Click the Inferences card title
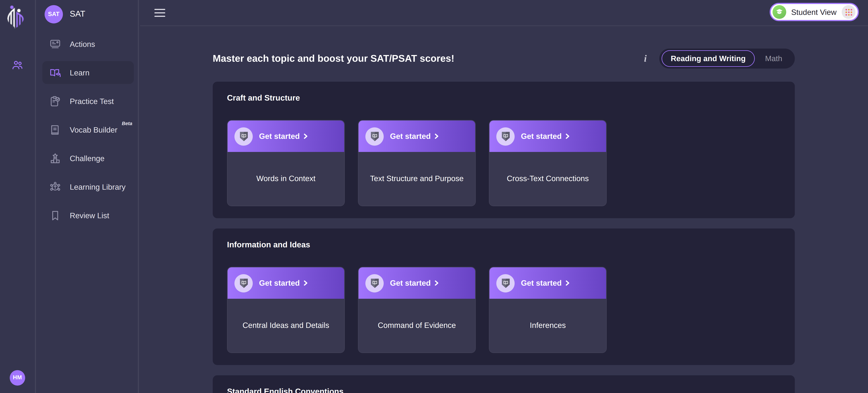 point(548,325)
